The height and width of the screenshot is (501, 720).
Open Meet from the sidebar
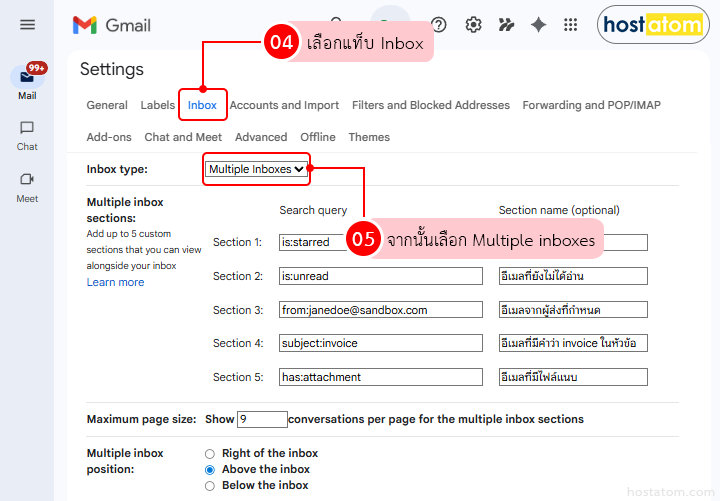[x=27, y=188]
